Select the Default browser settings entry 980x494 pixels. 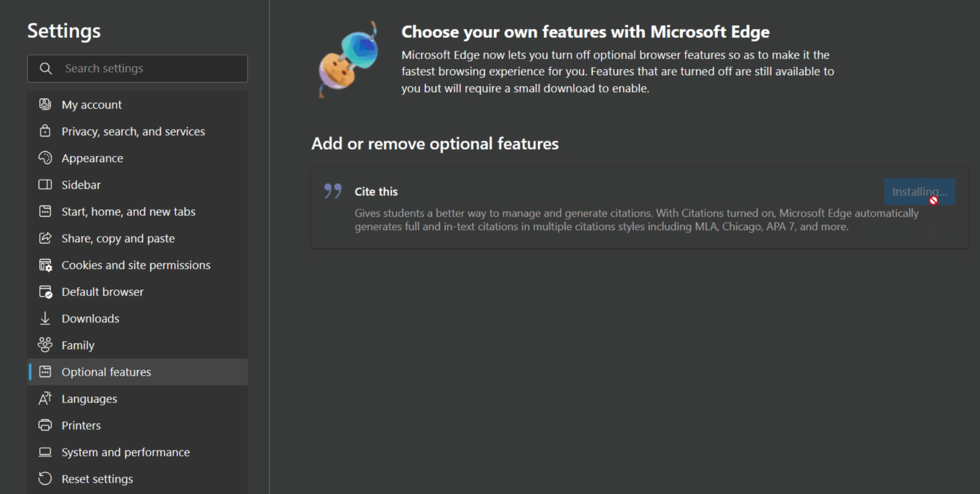[103, 292]
